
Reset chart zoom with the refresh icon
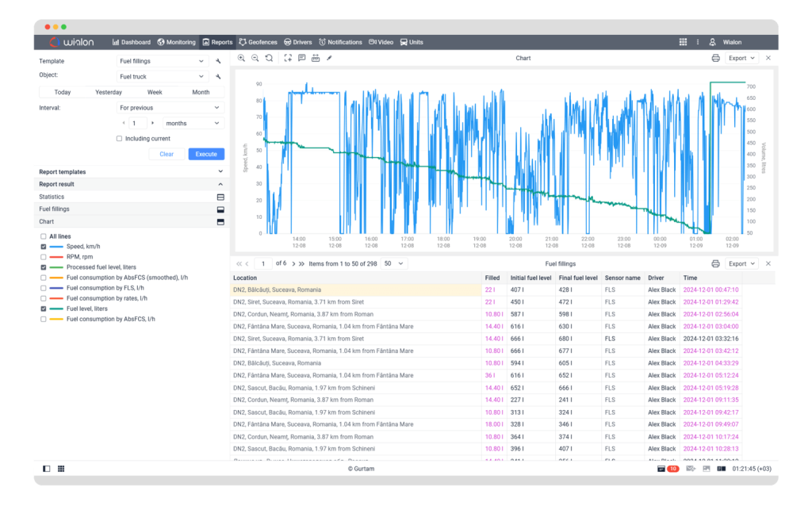pyautogui.click(x=270, y=58)
